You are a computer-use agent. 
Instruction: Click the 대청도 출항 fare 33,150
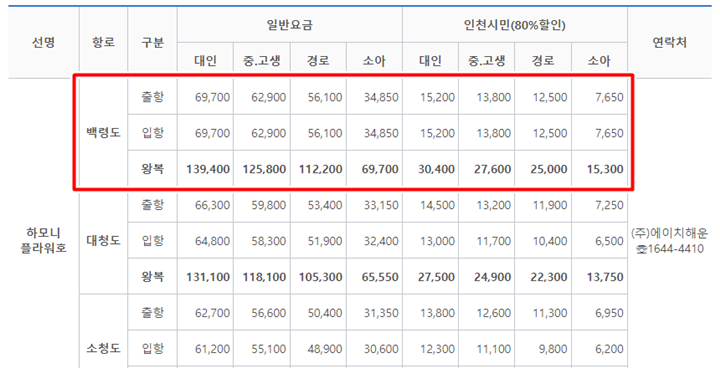pyautogui.click(x=381, y=205)
